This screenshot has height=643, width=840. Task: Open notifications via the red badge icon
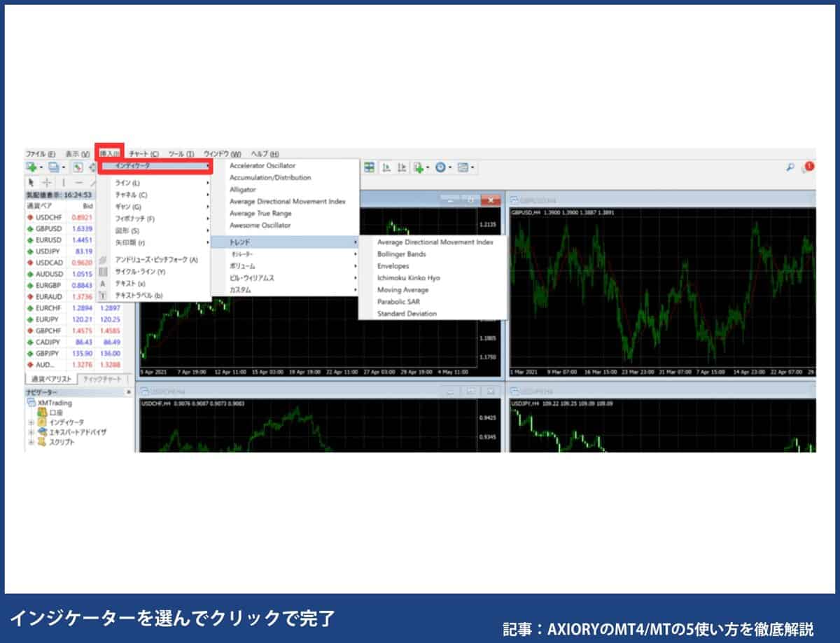click(810, 167)
